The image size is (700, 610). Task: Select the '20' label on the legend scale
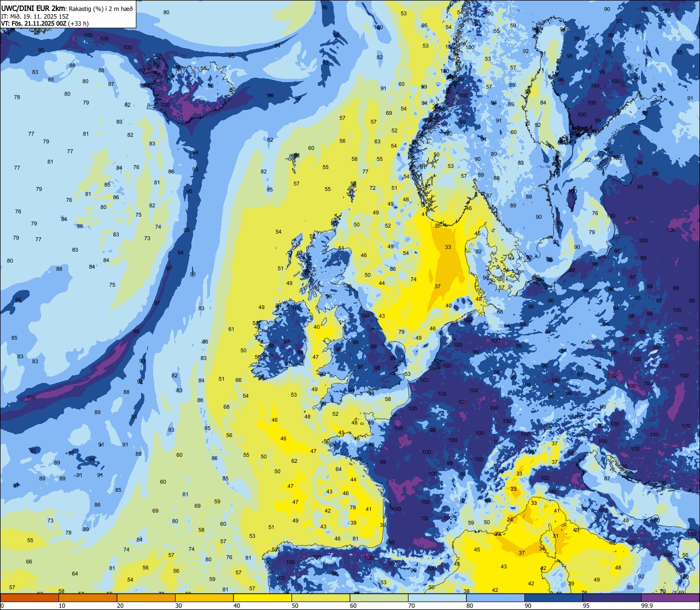[x=120, y=606]
